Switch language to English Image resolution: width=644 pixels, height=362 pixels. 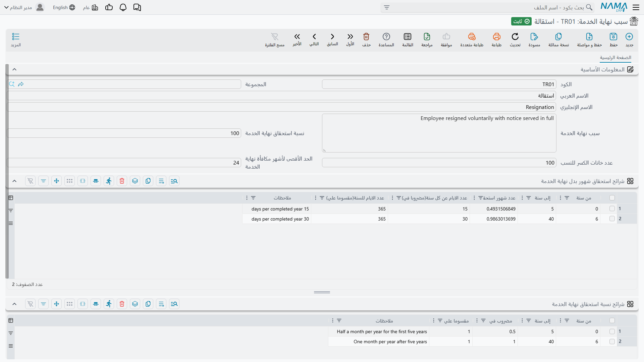[x=64, y=7]
